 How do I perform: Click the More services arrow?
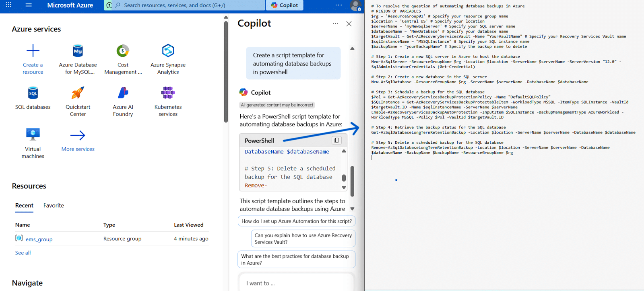tap(78, 135)
